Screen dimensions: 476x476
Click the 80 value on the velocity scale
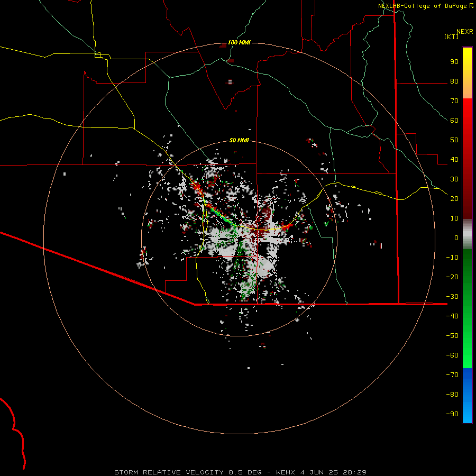(x=454, y=81)
